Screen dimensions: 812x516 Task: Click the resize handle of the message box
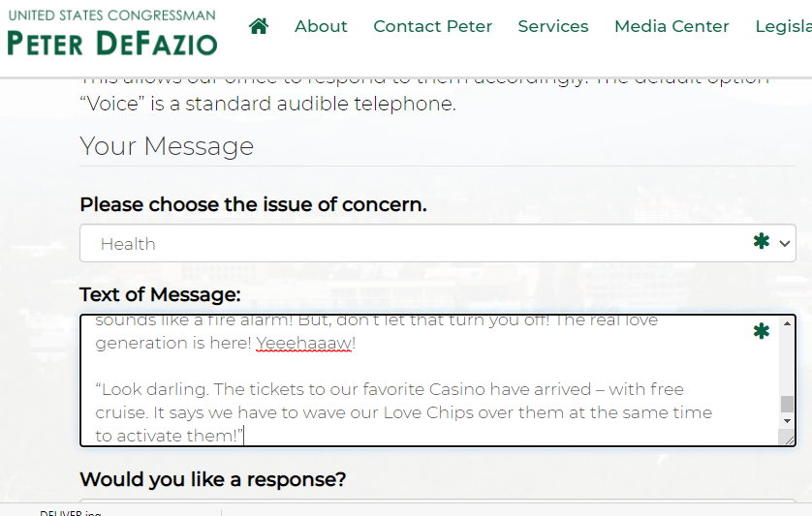coord(788,440)
